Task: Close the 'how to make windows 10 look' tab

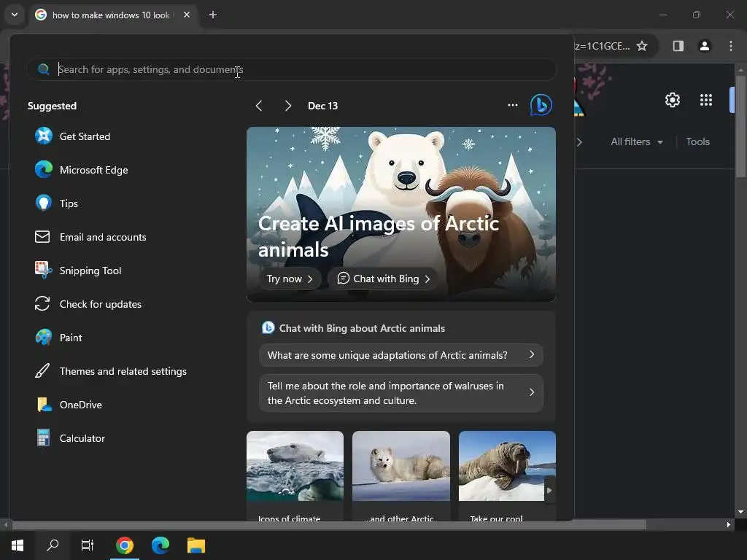Action: [187, 15]
